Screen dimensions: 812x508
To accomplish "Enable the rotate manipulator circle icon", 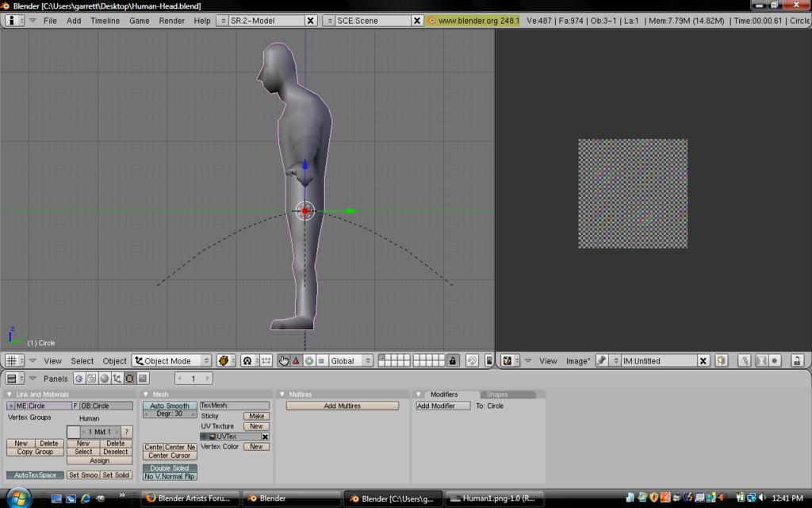I will coord(309,361).
